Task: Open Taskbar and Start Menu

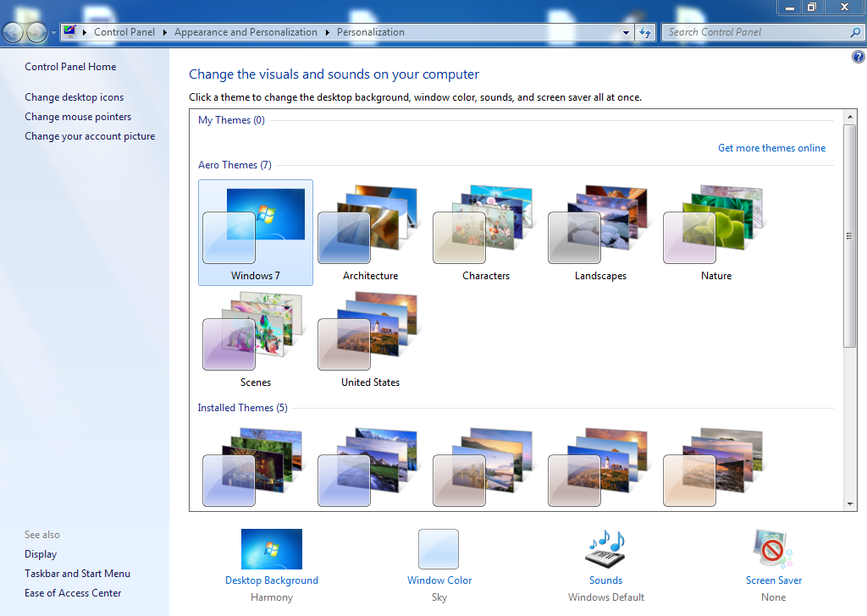Action: 77,574
